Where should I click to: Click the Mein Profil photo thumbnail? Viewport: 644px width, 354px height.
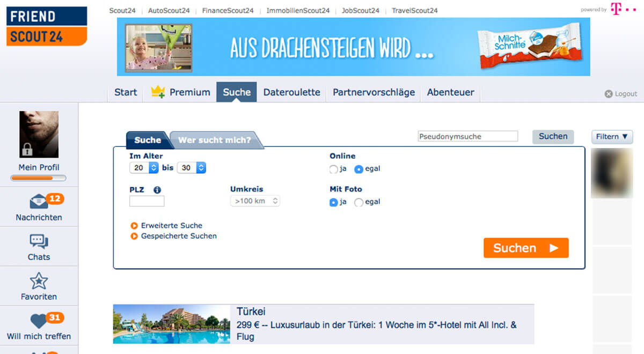tap(39, 134)
